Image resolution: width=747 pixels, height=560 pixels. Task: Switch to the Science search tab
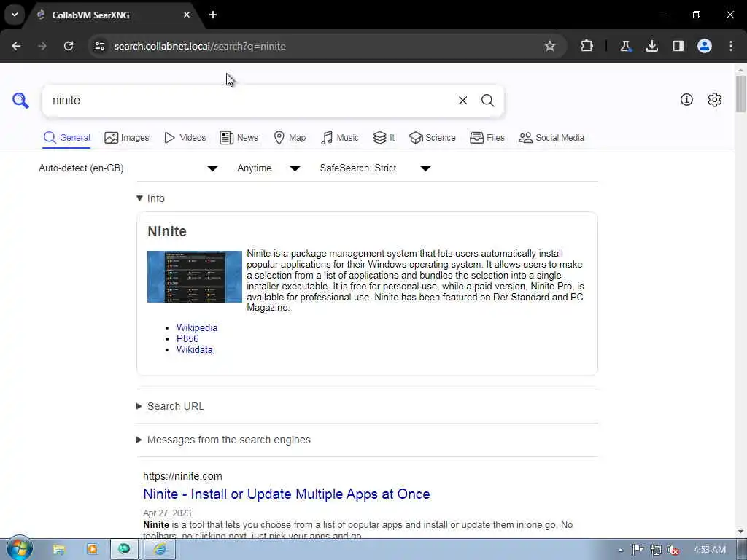[x=432, y=138]
